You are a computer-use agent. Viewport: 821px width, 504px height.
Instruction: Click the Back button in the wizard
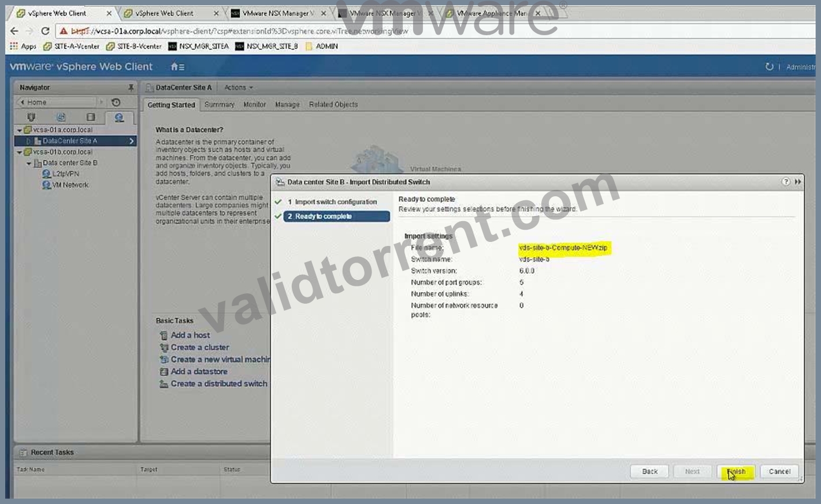click(649, 472)
